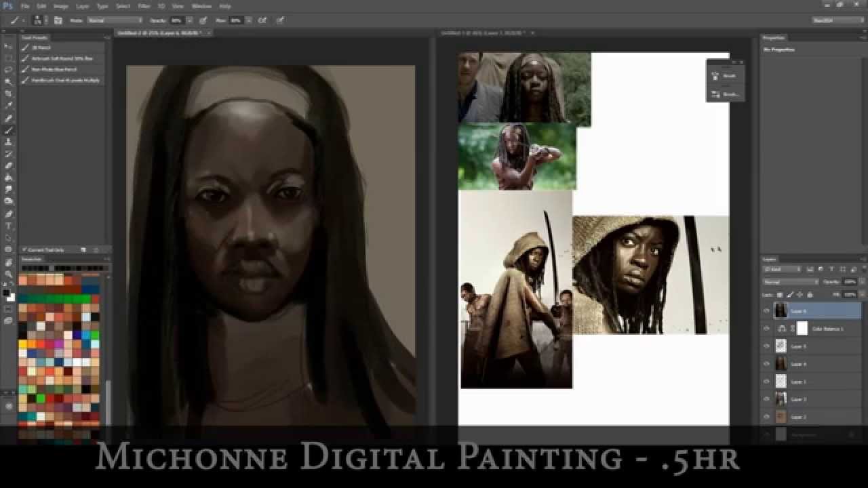Select the Zoom tool
Image resolution: width=868 pixels, height=488 pixels.
9,274
